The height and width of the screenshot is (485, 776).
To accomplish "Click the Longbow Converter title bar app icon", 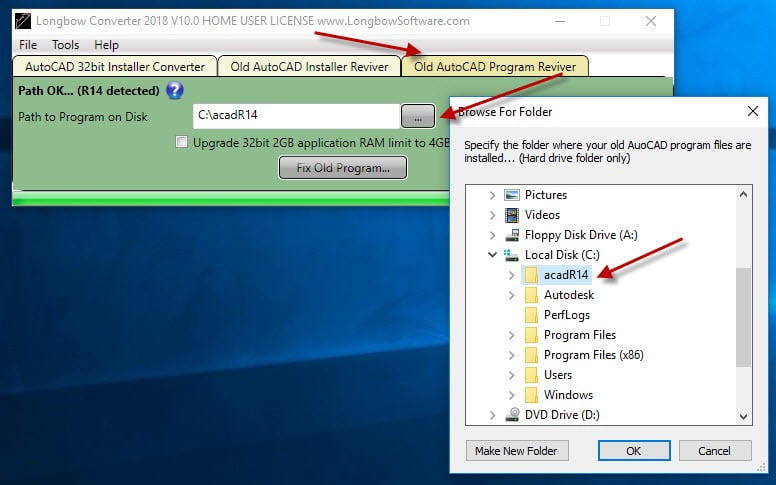I will tap(23, 21).
